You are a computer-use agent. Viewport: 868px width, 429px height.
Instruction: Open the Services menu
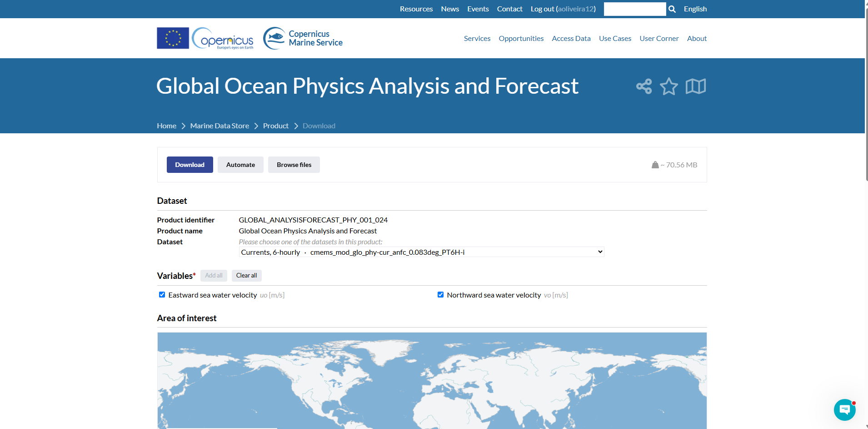pyautogui.click(x=477, y=39)
